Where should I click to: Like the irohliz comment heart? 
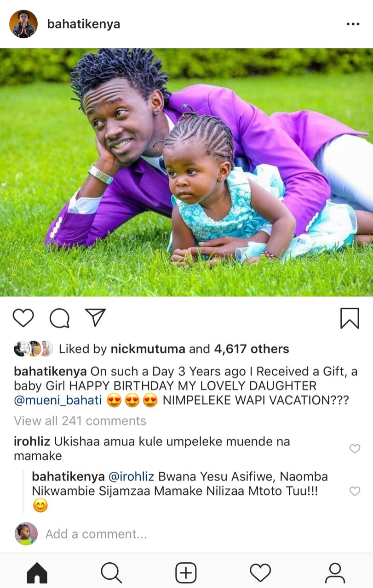click(x=355, y=448)
